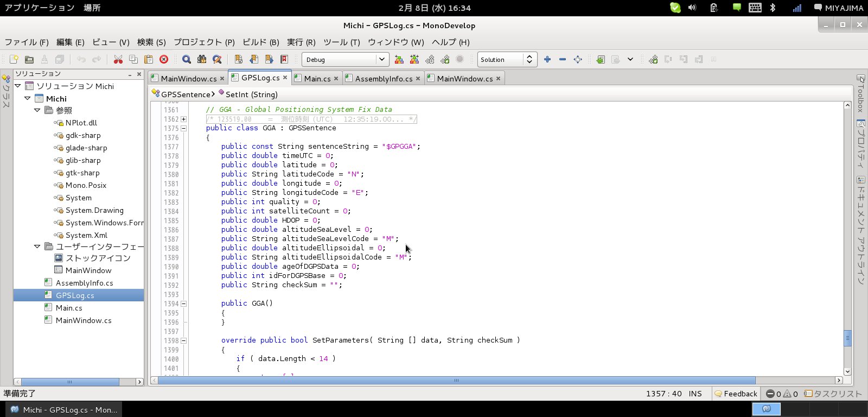
Task: Expand the folded comment at line 1362
Action: pos(183,119)
